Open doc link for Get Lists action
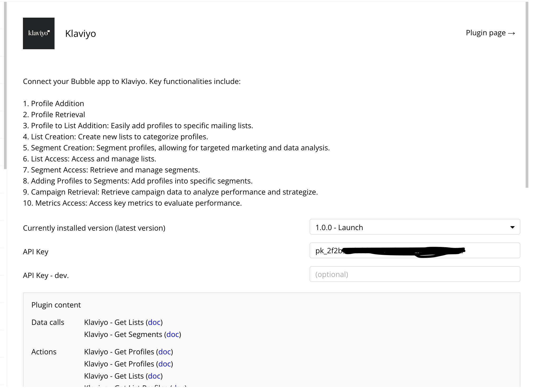Screen dimensions: 542x392 point(154,376)
